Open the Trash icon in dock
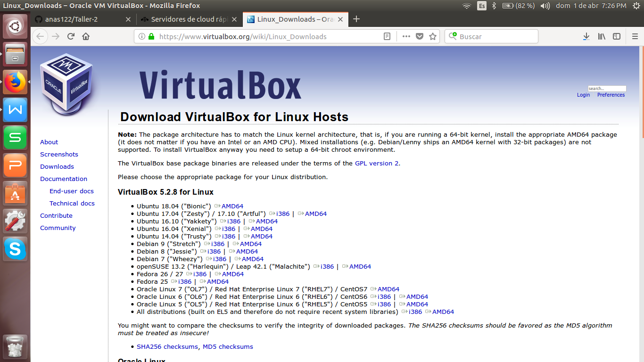 16,347
